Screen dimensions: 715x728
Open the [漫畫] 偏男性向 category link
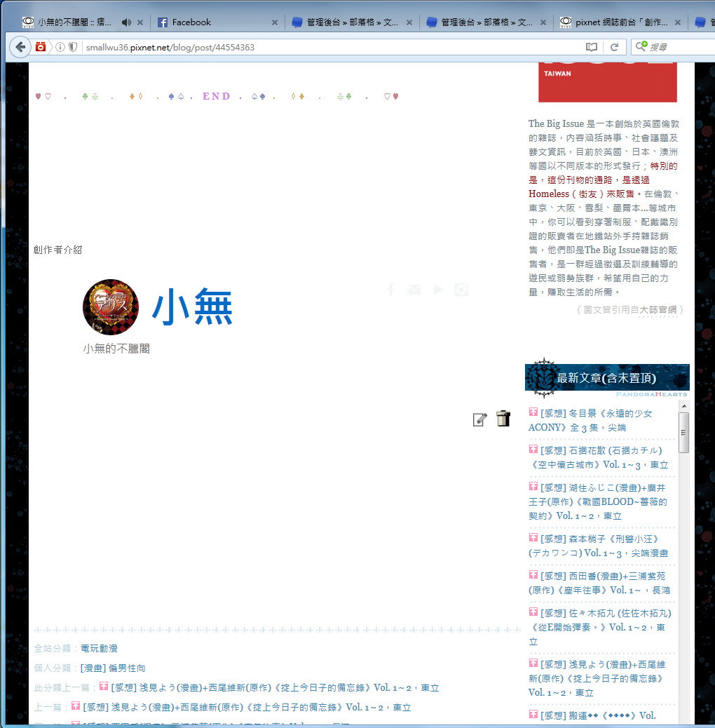coord(113,668)
